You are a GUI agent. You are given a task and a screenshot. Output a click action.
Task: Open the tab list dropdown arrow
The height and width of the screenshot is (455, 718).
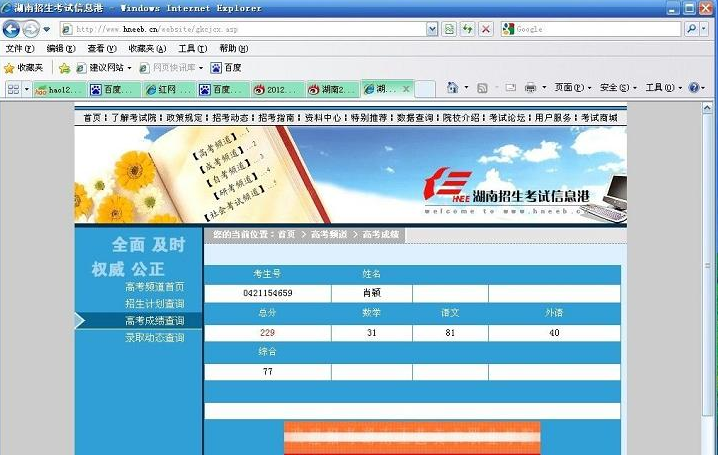[27, 89]
